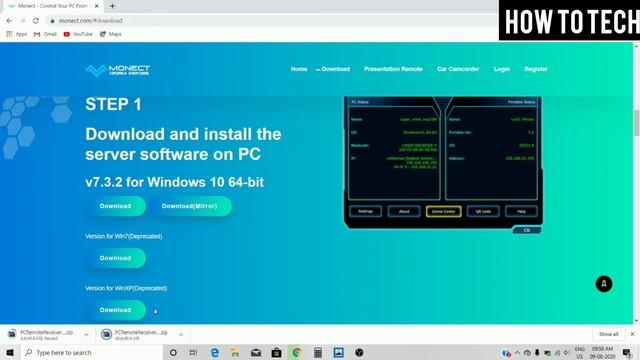Screen dimensions: 640x360
Task: Go to the Home nav item
Action: (299, 69)
